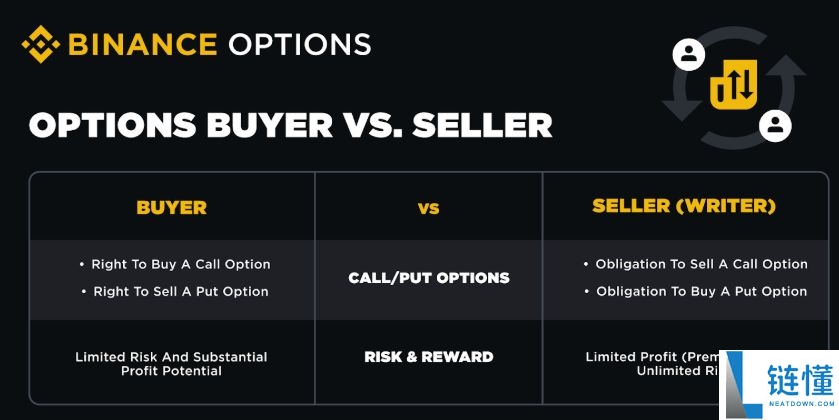Select Obligation To Sell A Call Option
Image resolution: width=839 pixels, height=420 pixels.
tap(701, 264)
